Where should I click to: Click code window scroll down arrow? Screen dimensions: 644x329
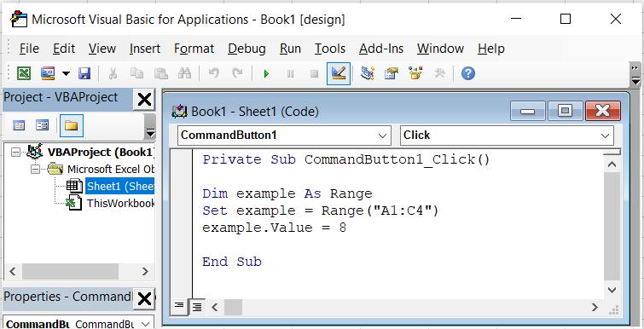click(612, 291)
